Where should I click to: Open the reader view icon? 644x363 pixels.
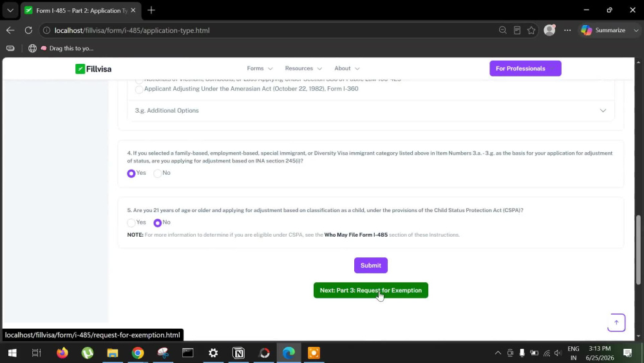click(x=517, y=30)
